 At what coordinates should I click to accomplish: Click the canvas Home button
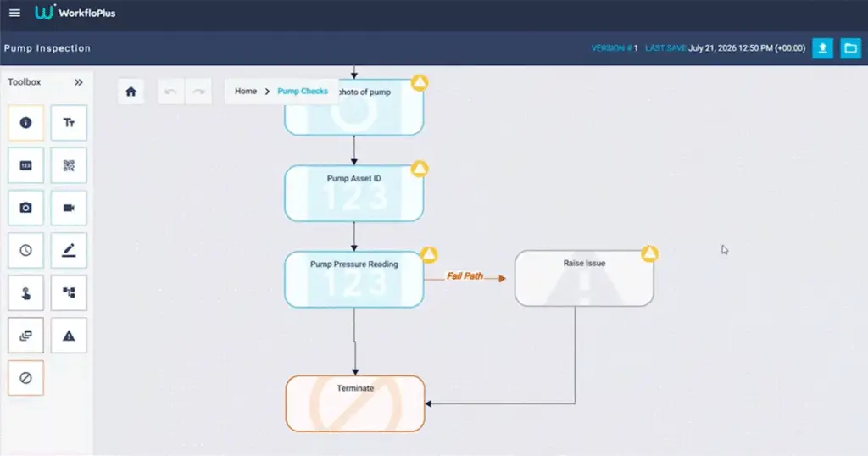[x=131, y=92]
